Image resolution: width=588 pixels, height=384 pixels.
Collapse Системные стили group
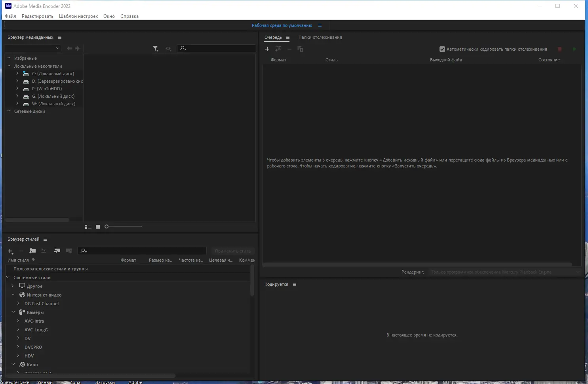[8, 278]
